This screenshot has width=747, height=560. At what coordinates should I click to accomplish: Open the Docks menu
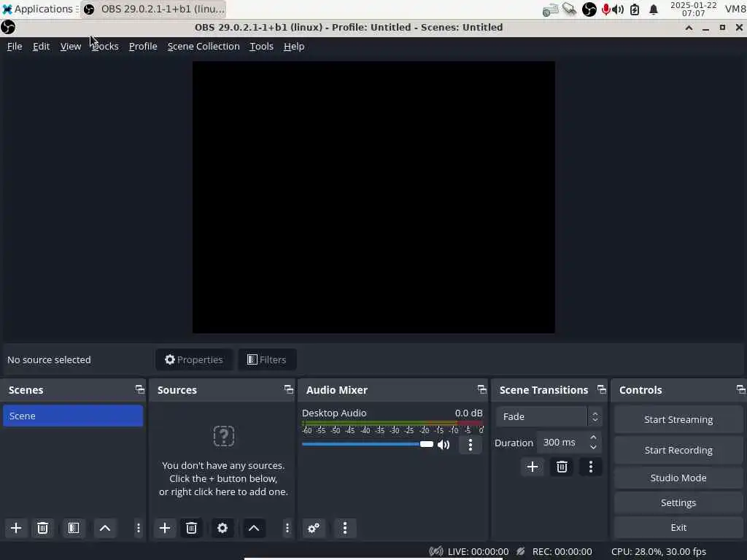click(x=105, y=46)
